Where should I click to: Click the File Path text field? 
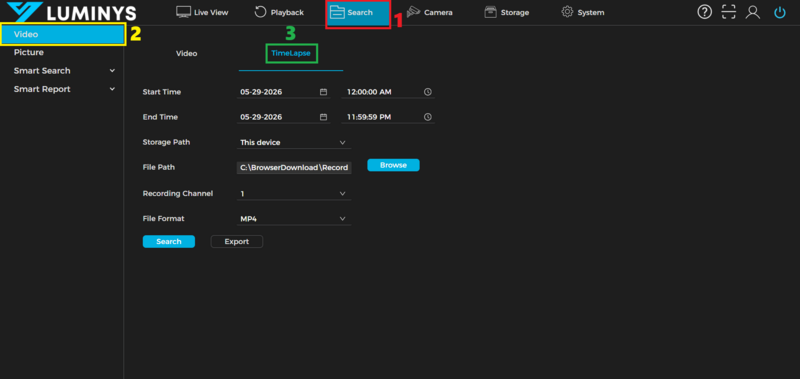coord(294,167)
